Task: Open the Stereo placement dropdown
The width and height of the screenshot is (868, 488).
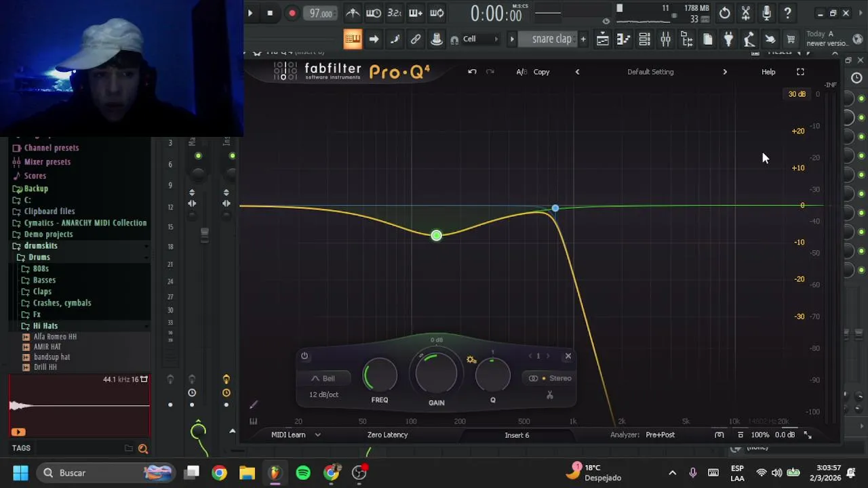Action: click(551, 378)
